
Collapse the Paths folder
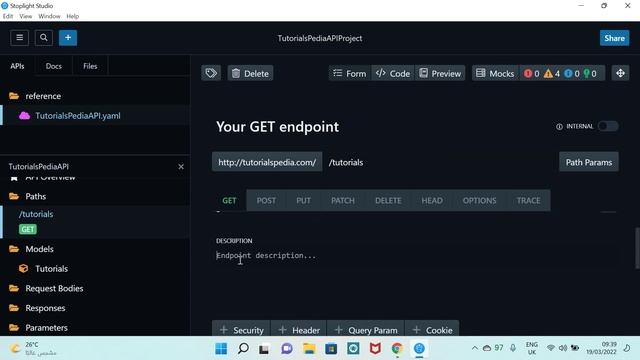27,196
